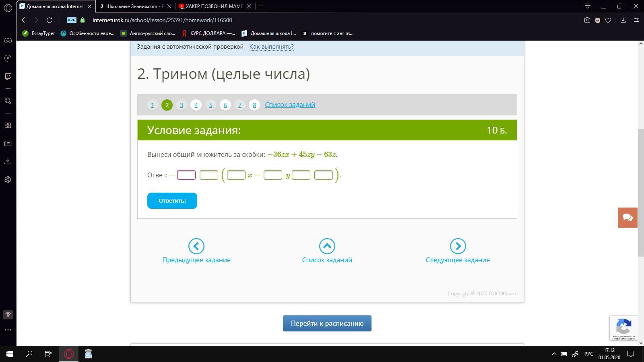The image size is (644, 362).
Task: Open the GX Control speedometer icon
Action: 8,58
